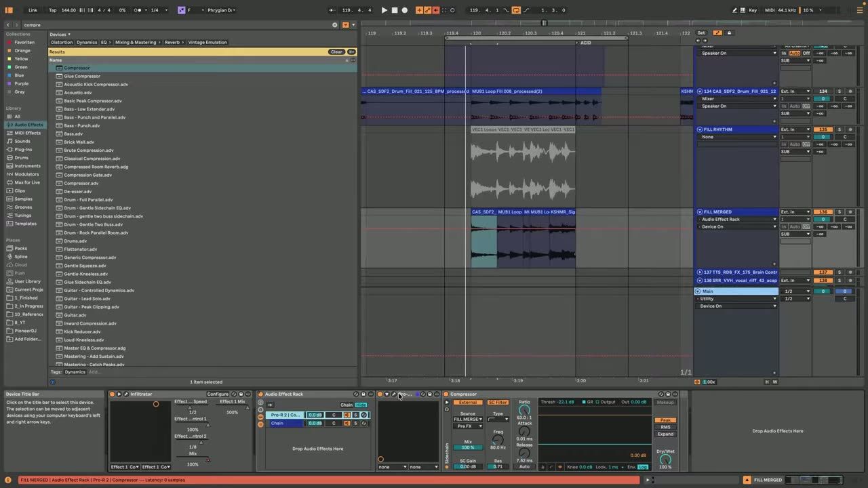The image size is (868, 488).
Task: Open the browser filter toggle icon
Action: [x=345, y=24]
